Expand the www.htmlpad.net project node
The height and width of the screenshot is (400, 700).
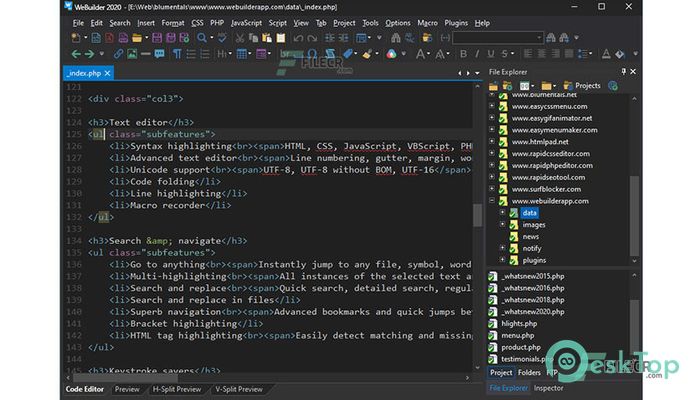(492, 142)
